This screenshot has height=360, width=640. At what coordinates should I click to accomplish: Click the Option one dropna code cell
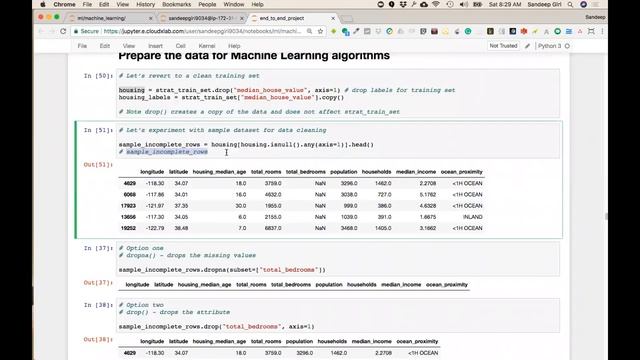[338, 259]
